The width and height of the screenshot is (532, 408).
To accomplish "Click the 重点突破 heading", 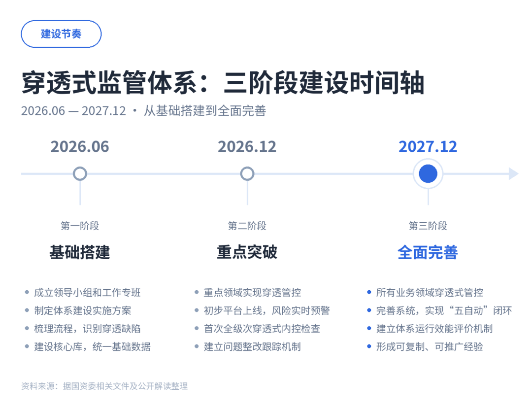I will 247,252.
